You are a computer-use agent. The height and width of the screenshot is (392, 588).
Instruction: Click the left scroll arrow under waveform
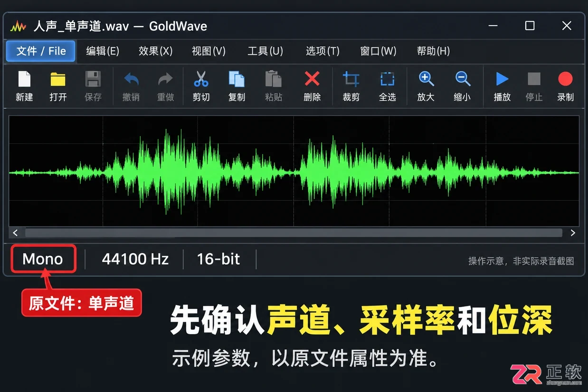point(15,233)
